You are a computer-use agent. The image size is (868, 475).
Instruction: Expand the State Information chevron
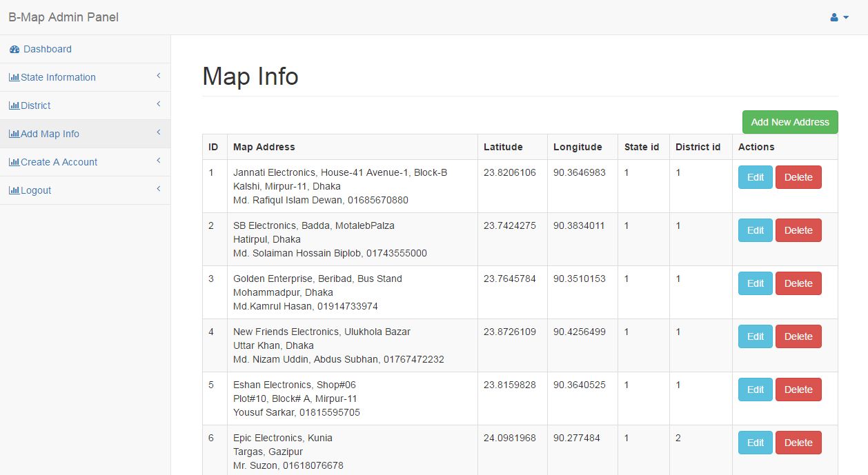[x=158, y=76]
